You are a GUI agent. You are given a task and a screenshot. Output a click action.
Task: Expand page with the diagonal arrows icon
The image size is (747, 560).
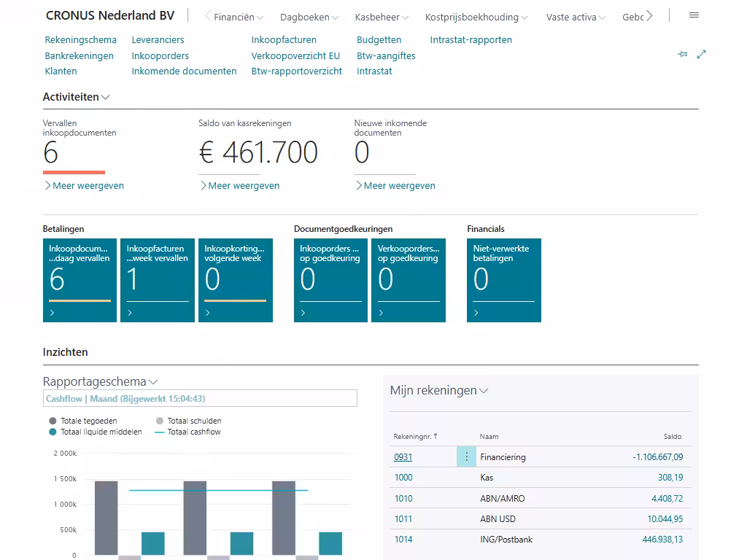point(701,54)
